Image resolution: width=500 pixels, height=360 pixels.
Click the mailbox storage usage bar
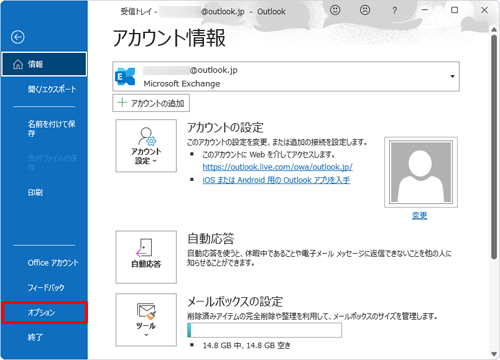tap(264, 330)
